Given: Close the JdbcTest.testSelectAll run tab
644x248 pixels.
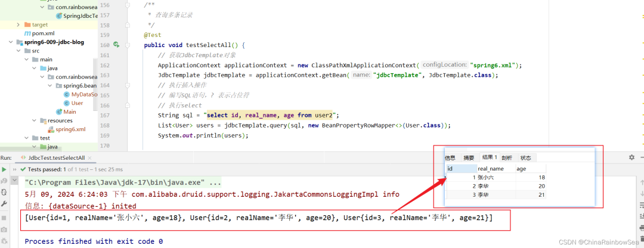Looking at the screenshot, I should [x=91, y=157].
